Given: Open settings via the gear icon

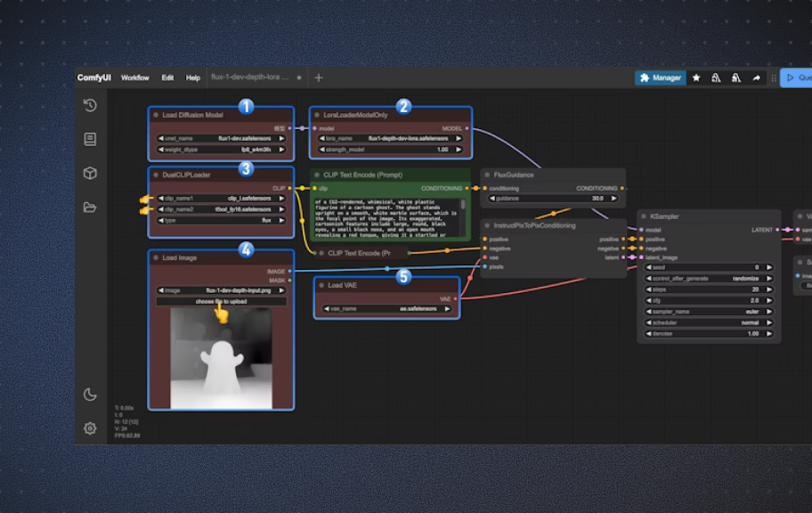Looking at the screenshot, I should [x=90, y=428].
